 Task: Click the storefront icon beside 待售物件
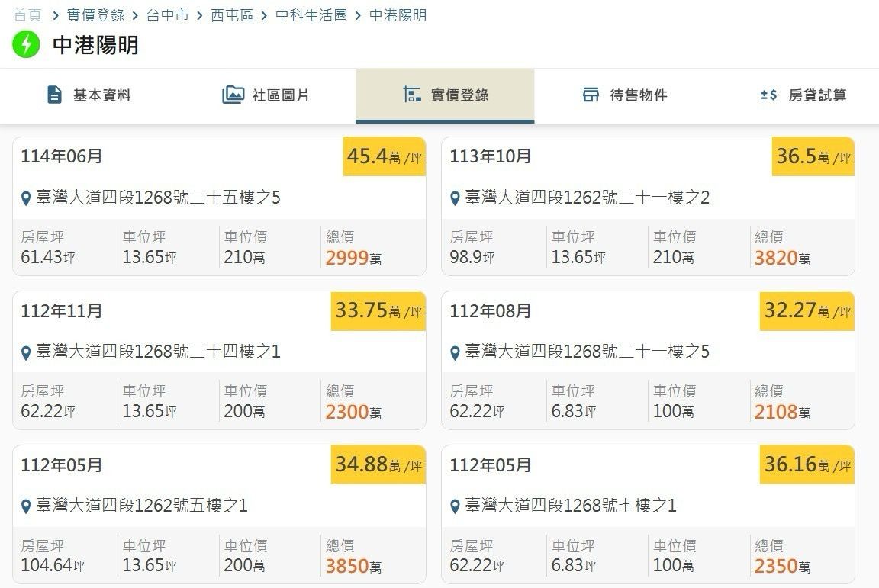pos(591,95)
